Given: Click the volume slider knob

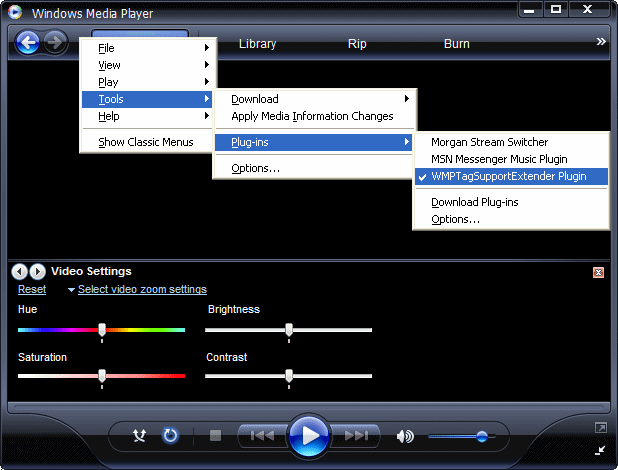Looking at the screenshot, I should click(x=482, y=436).
